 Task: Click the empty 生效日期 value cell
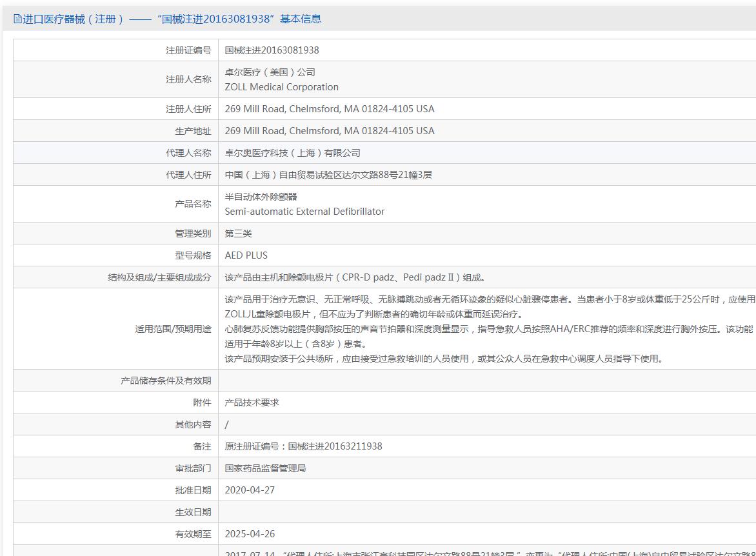coord(452,512)
